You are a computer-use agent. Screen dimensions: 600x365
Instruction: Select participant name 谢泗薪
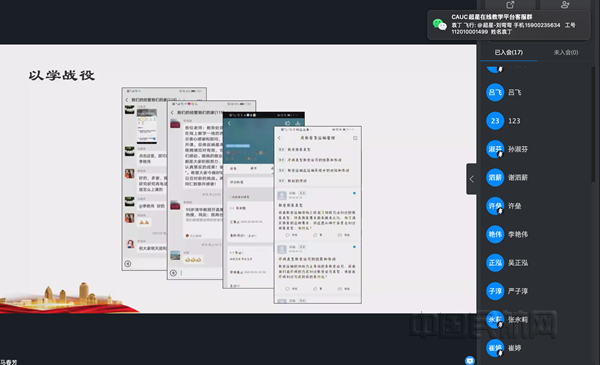pos(518,178)
